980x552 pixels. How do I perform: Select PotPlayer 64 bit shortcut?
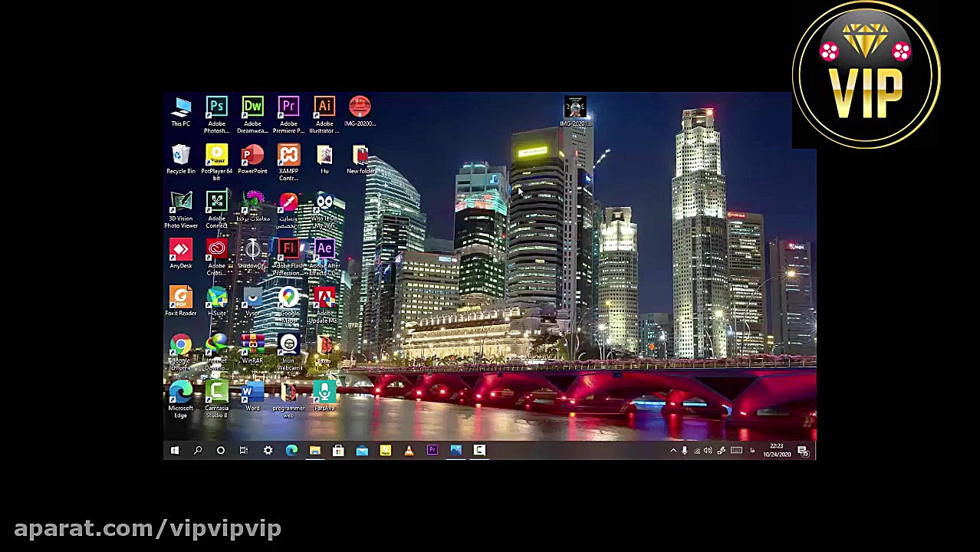tap(217, 162)
